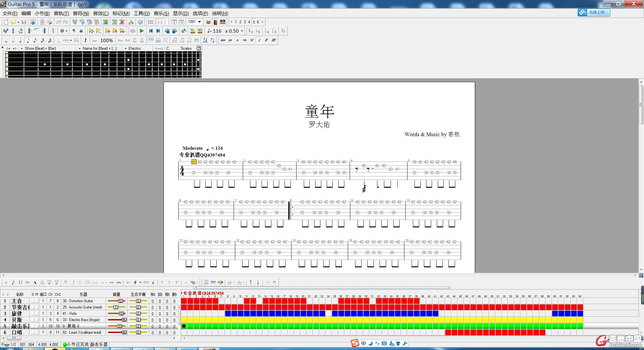
Task: Click the go to first bar icon
Action: [151, 31]
